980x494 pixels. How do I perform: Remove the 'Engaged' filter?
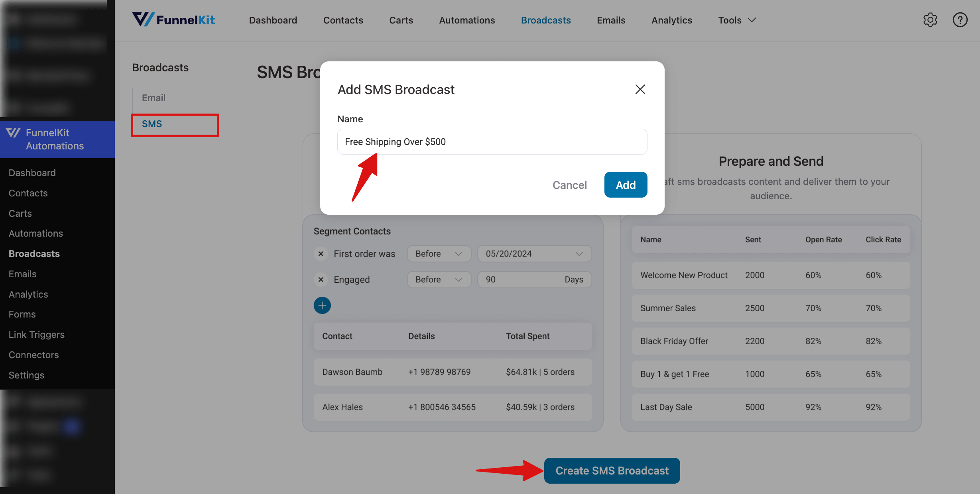click(321, 279)
